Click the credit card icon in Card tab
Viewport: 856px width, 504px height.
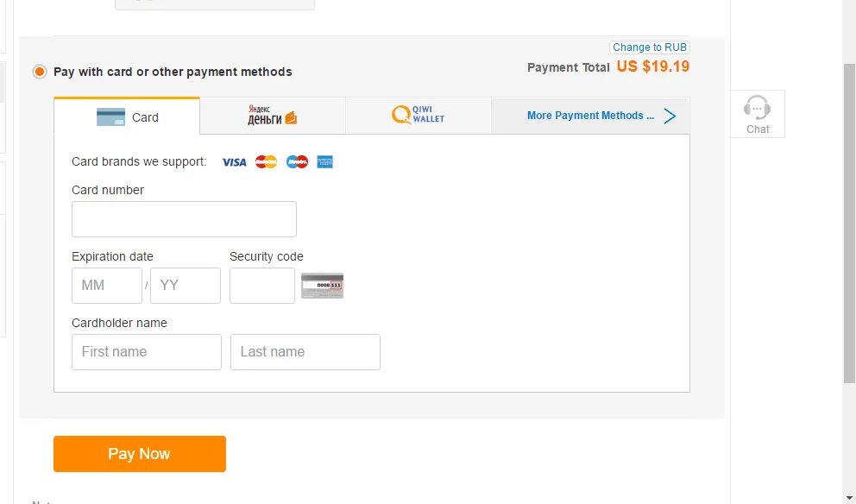[110, 117]
